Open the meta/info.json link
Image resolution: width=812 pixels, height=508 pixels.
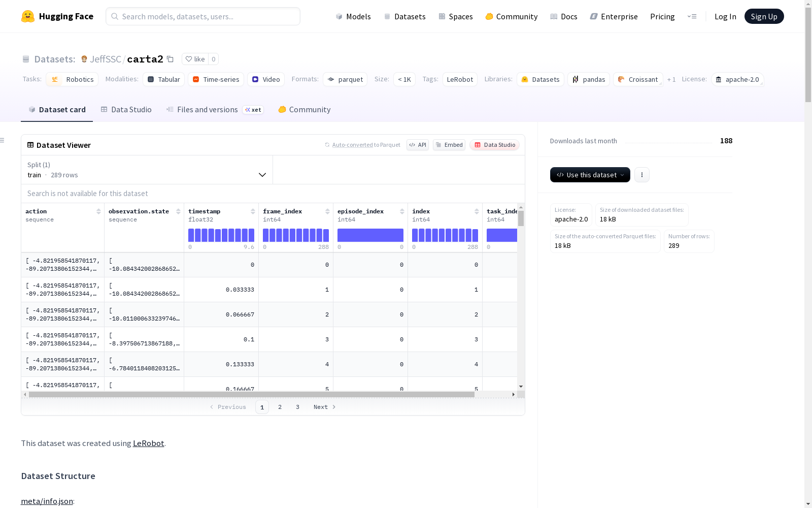tap(47, 501)
